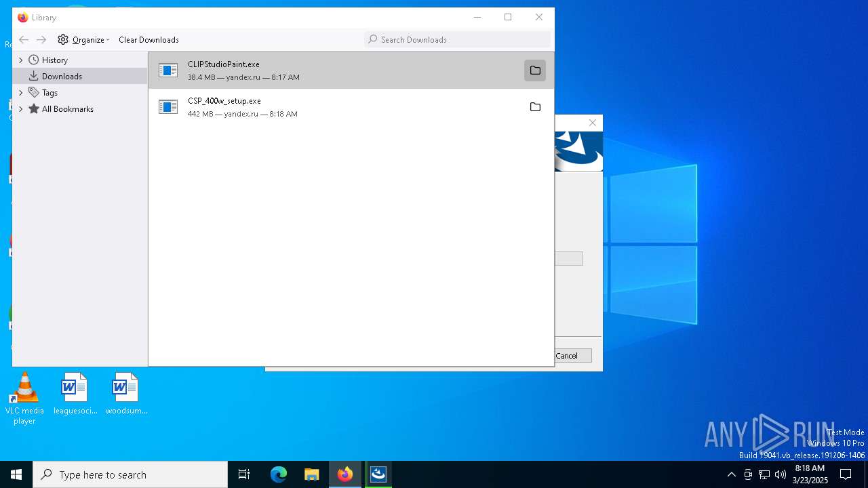Screen dimensions: 868x488
Task: Launch Microsoft Edge from the taskbar
Action: pyautogui.click(x=279, y=474)
